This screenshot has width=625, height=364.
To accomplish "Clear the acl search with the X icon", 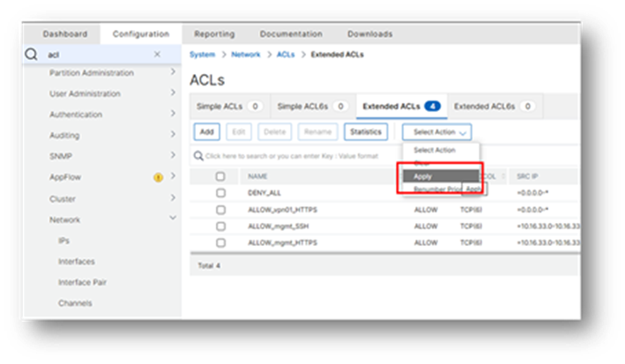I will (157, 55).
